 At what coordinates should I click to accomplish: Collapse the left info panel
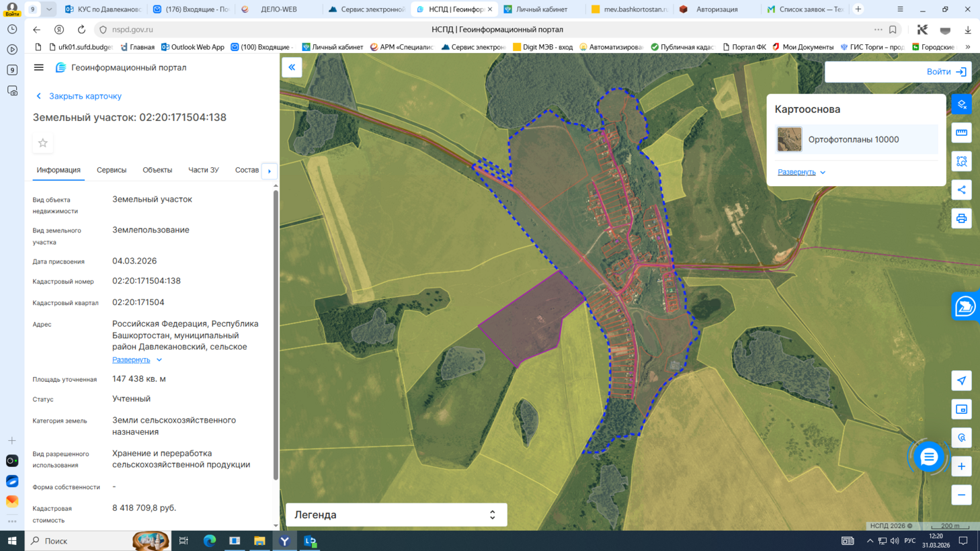point(292,67)
